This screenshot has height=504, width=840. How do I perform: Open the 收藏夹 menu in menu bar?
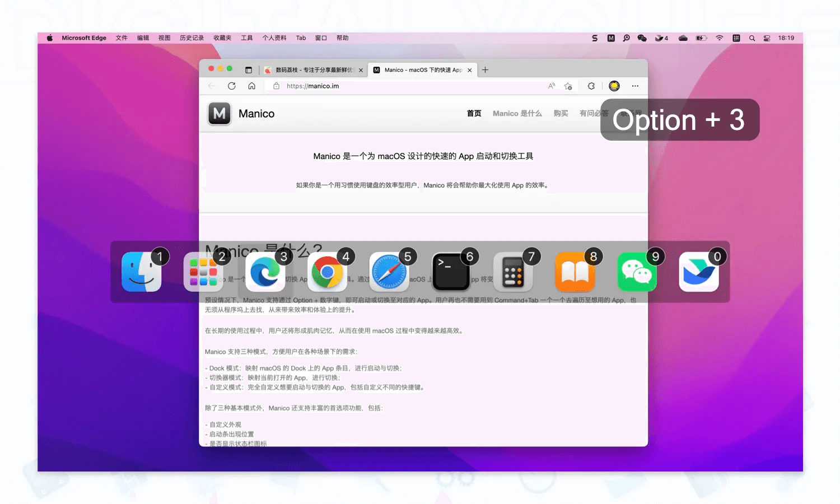pyautogui.click(x=222, y=38)
